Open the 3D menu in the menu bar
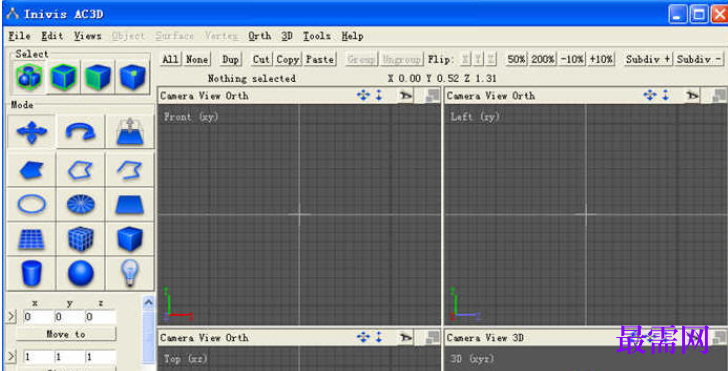728x371 pixels. click(287, 36)
